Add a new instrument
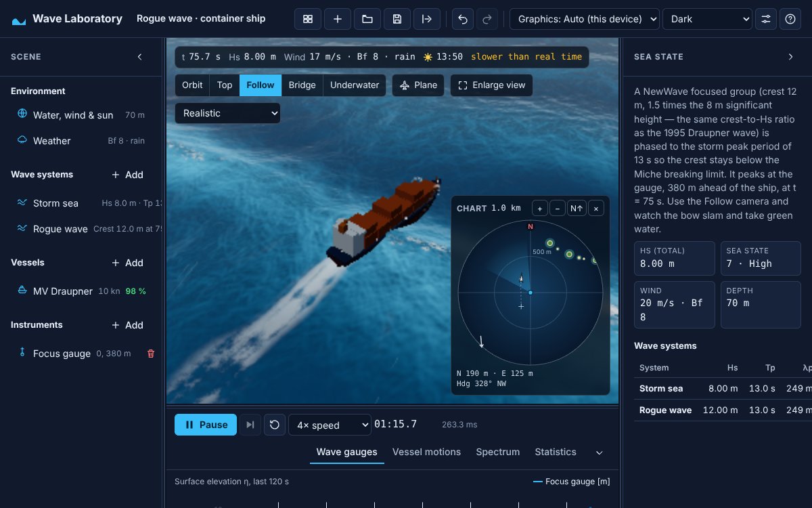 click(127, 325)
